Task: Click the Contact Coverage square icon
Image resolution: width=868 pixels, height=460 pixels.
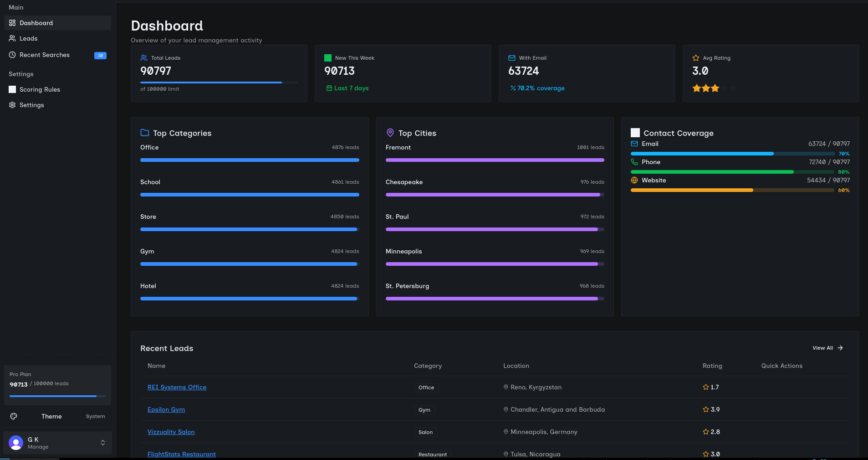Action: pyautogui.click(x=635, y=133)
